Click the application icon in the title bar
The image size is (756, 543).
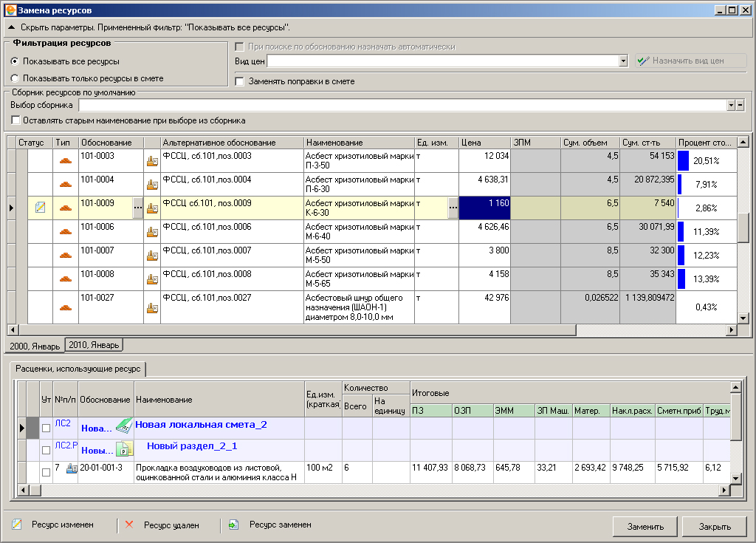point(10,10)
